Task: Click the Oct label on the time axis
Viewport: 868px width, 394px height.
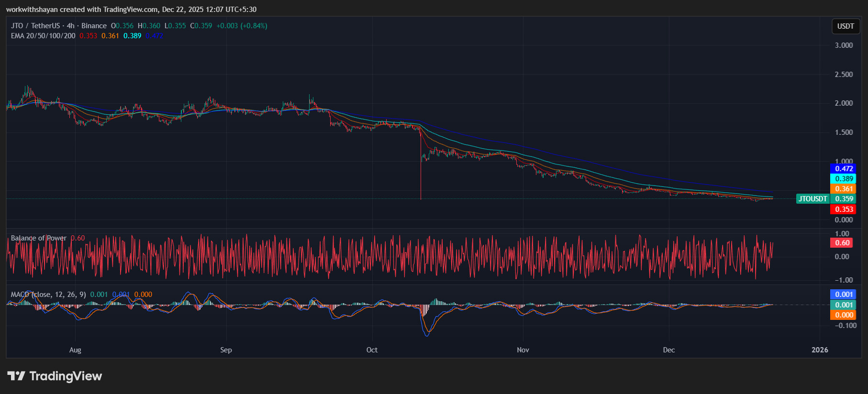Action: coord(372,350)
